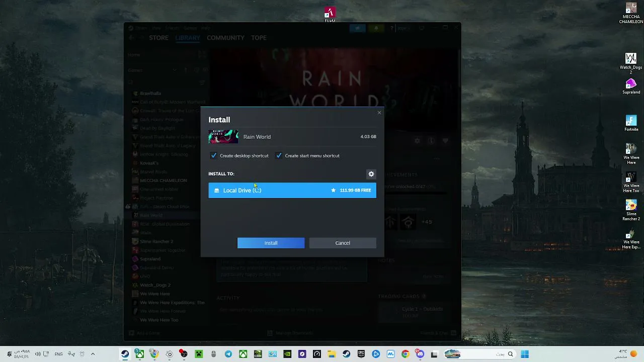Viewport: 644px width, 362px height.
Task: Select KovaaK's in the library list
Action: [x=149, y=163]
